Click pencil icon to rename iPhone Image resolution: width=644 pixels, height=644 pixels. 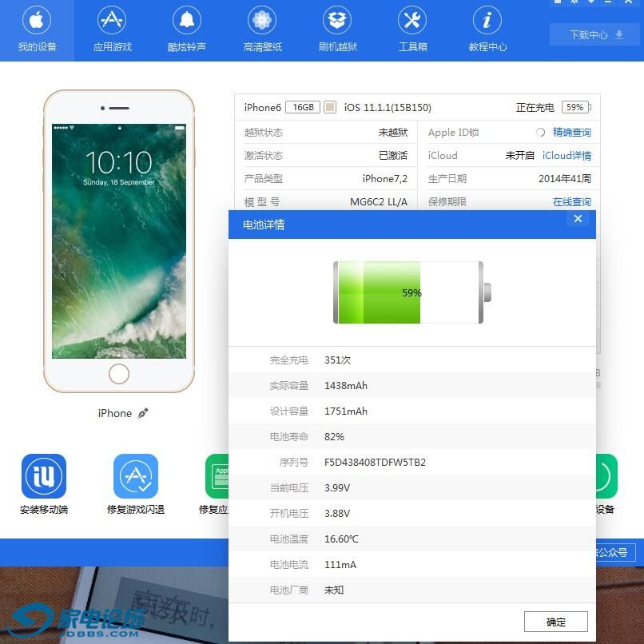[143, 413]
